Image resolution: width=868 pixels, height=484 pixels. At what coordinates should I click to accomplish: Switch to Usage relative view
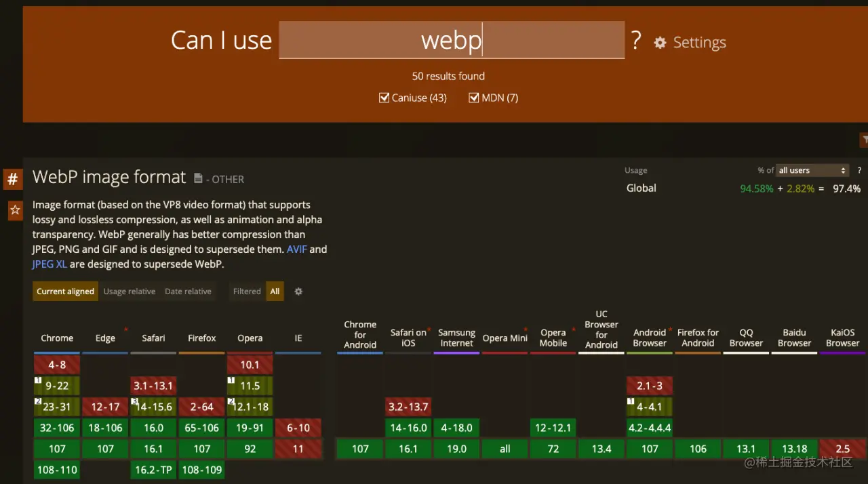(x=130, y=291)
